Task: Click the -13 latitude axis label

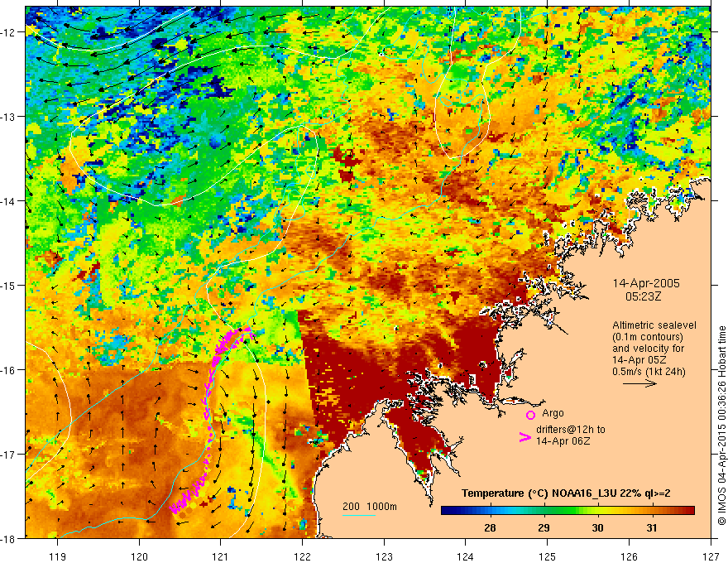Action: 10,116
